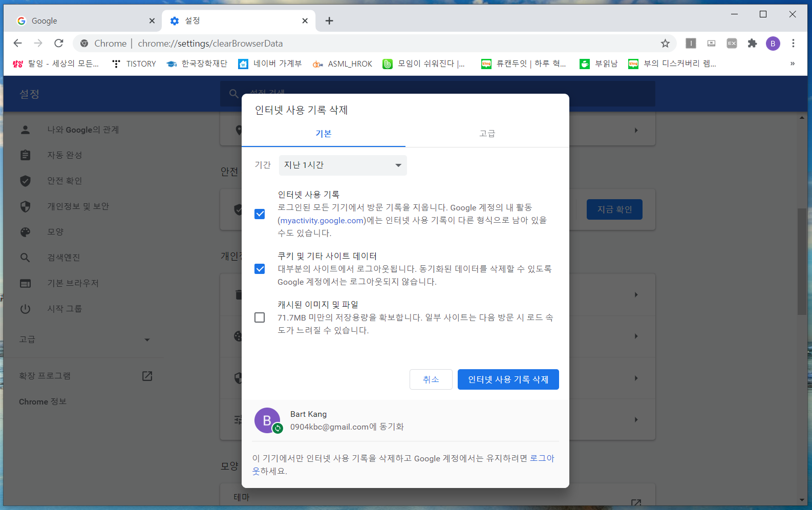
Task: Open the 기간 time range dropdown
Action: pos(343,165)
